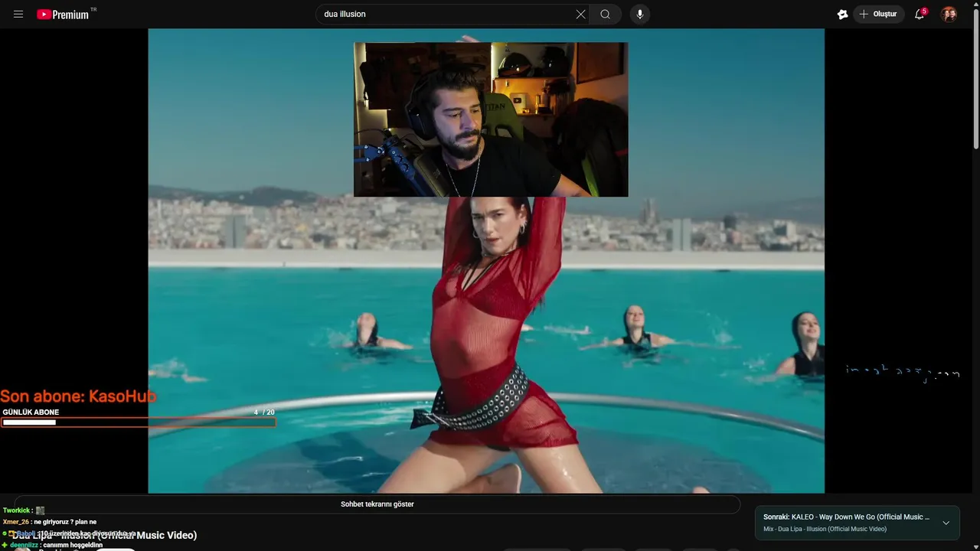The height and width of the screenshot is (551, 980).
Task: Expand the 'Sonraki: KALEO' playlist chevron
Action: click(x=946, y=523)
